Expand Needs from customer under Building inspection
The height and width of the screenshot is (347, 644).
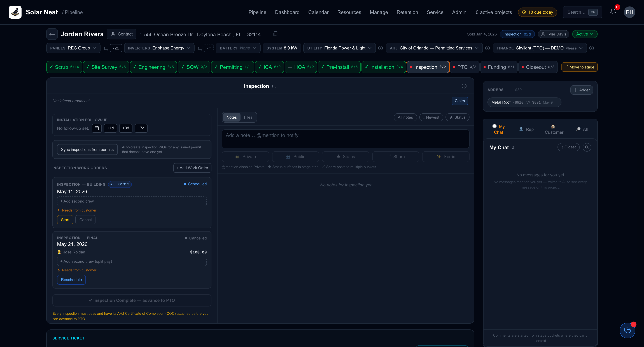click(77, 210)
